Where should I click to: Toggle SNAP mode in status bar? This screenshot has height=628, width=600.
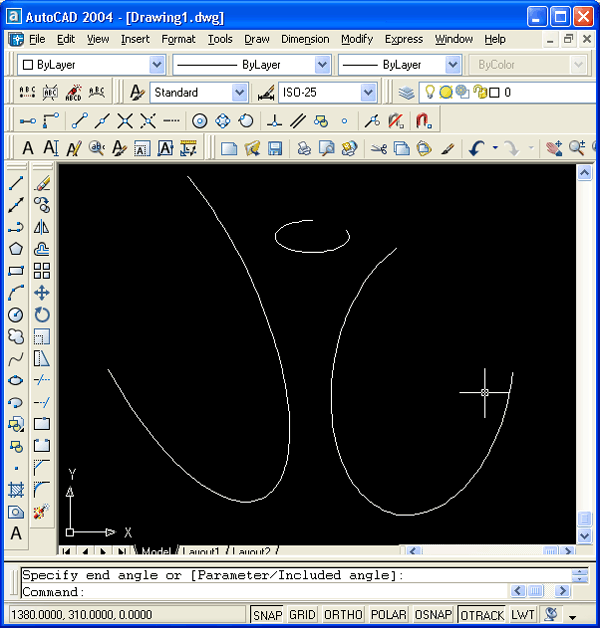coord(267,615)
